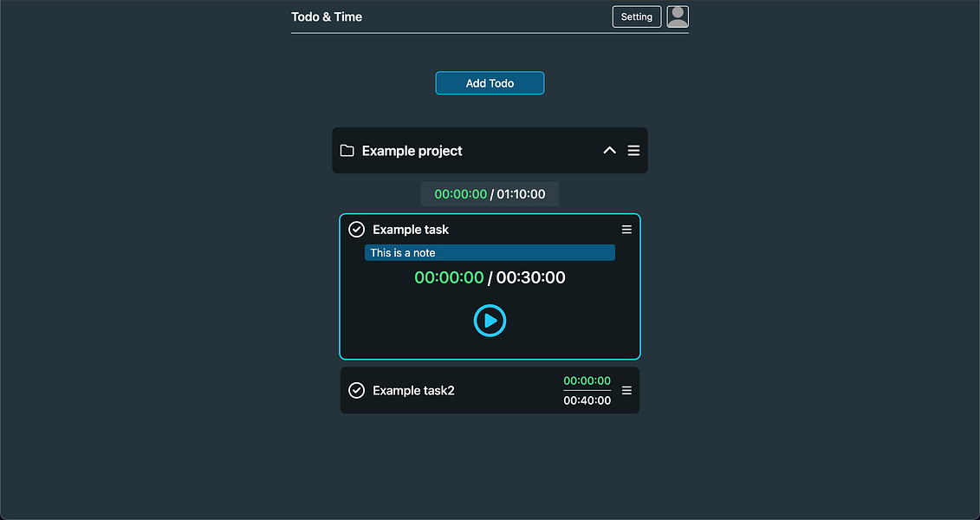The width and height of the screenshot is (980, 520).
Task: Click the Example task target time 00:30:00
Action: point(530,277)
